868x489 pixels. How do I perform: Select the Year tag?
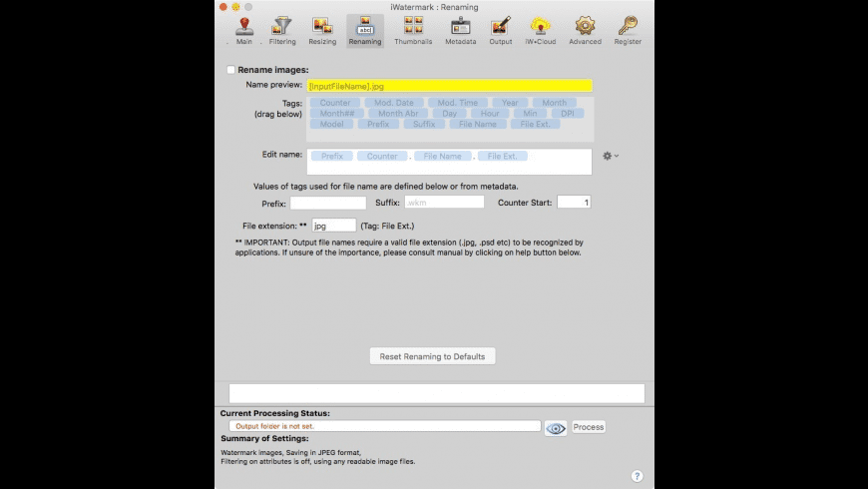[x=510, y=103]
